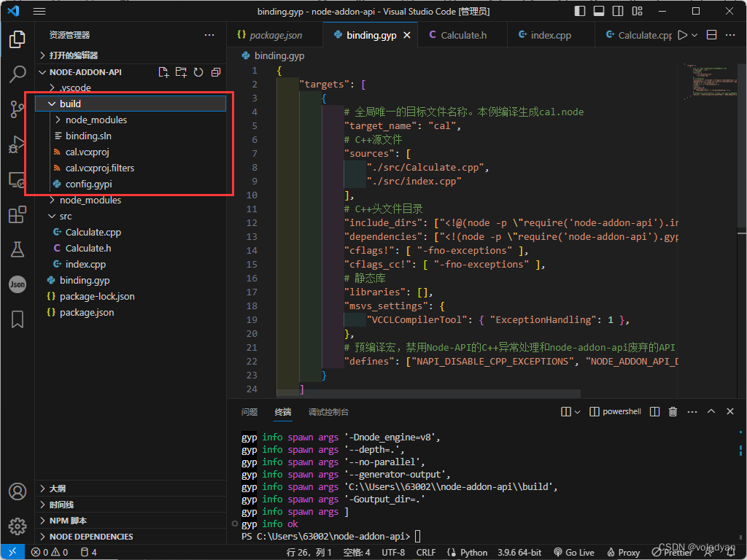Maximize the terminal panel size
The height and width of the screenshot is (560, 747).
click(x=711, y=411)
